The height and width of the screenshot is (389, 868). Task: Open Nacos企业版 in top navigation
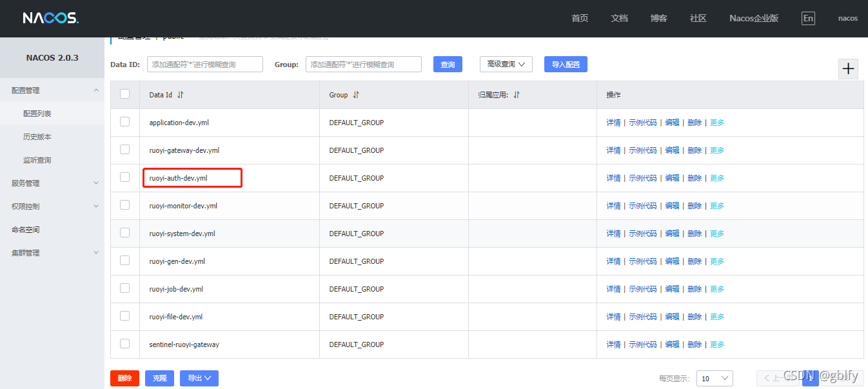(754, 18)
